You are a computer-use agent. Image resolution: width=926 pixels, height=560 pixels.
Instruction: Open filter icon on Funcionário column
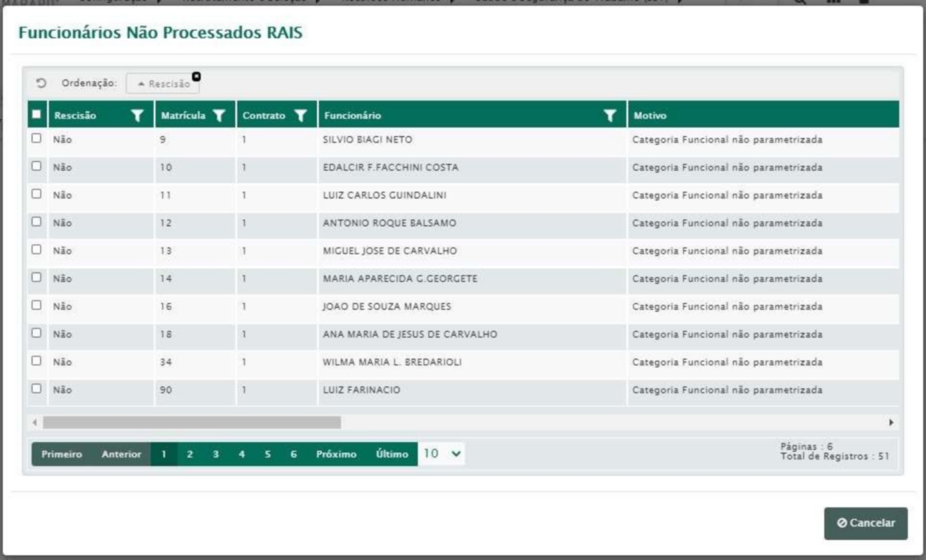(x=610, y=115)
